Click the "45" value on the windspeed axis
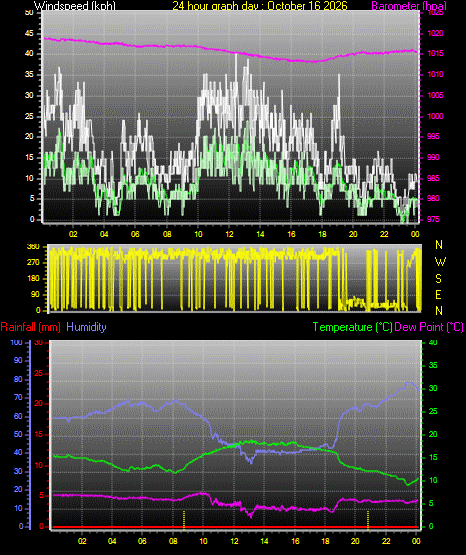The width and height of the screenshot is (466, 555). tap(30, 34)
